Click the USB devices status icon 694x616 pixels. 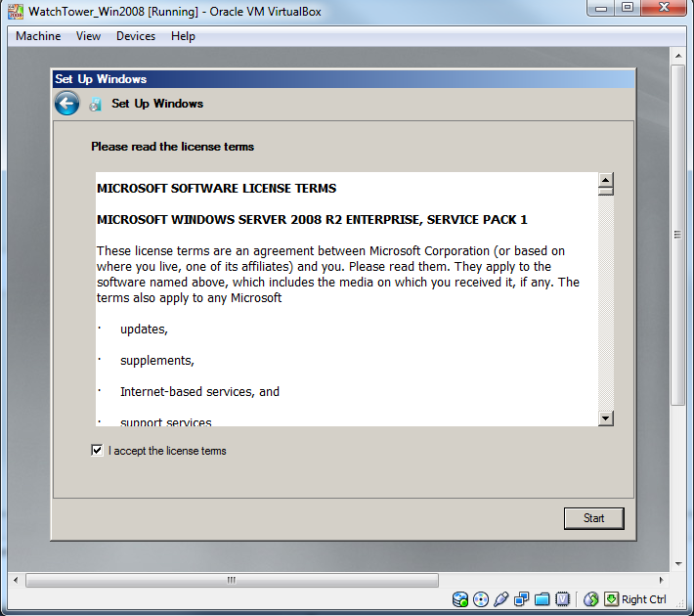[x=501, y=599]
